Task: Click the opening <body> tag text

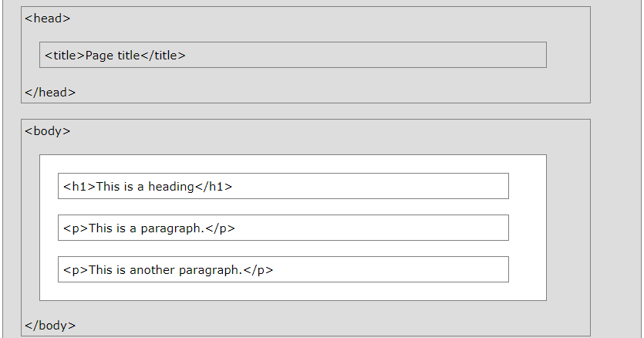Action: (x=47, y=130)
